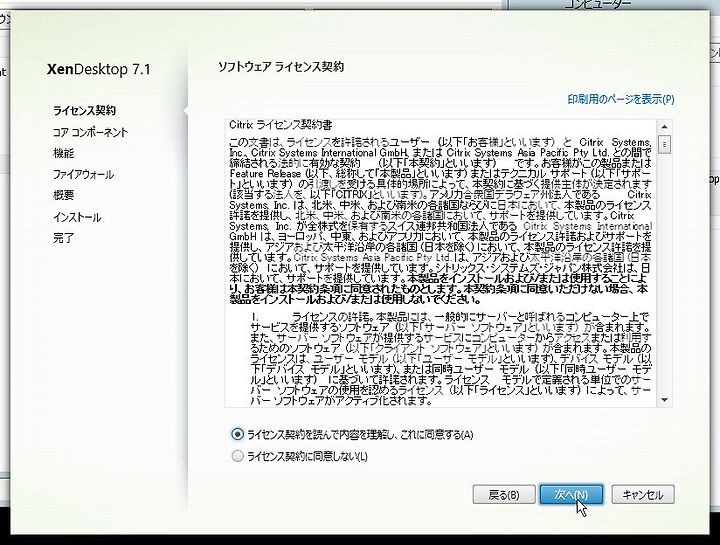Click scrollbar up arrow in license text
Screen dimensions: 720x545
point(664,126)
